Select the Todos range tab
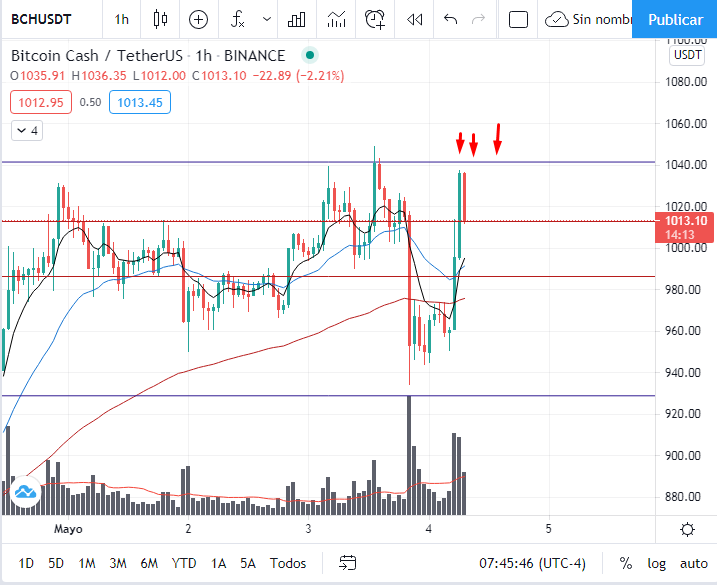This screenshot has height=585, width=717. point(288,563)
